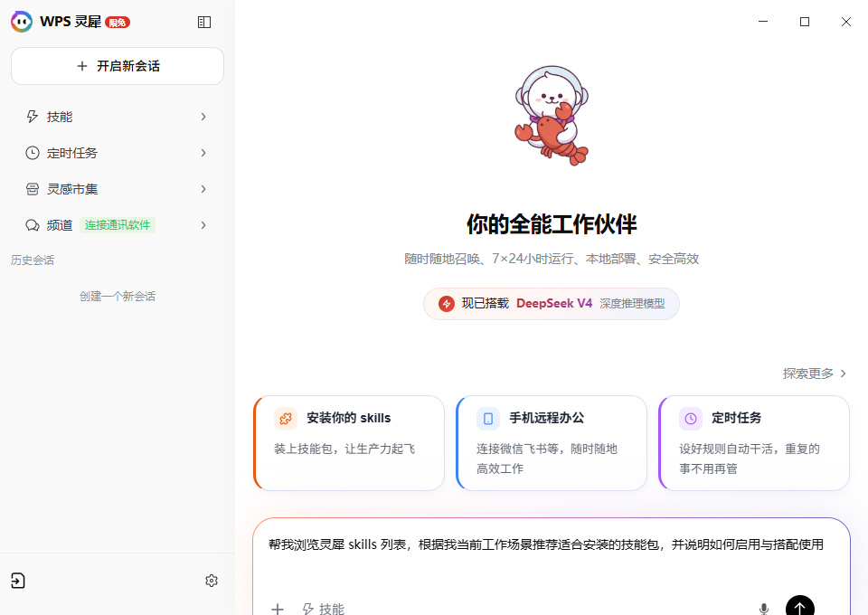This screenshot has height=615, width=868.
Task: Open the 技能 menu item
Action: point(118,117)
